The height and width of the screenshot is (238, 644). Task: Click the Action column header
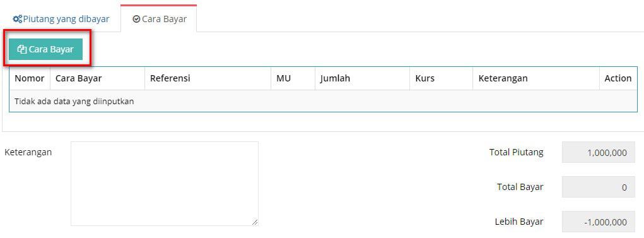(x=618, y=78)
